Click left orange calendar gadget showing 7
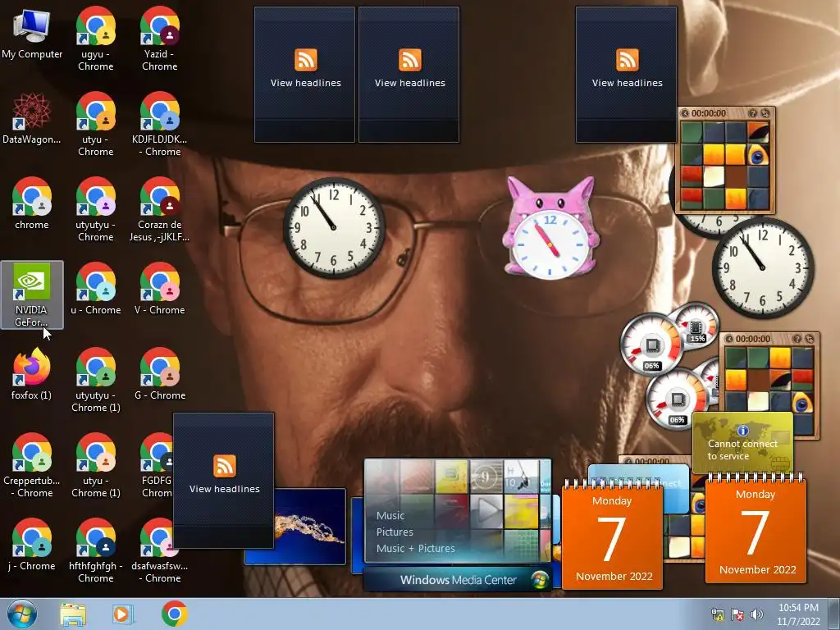 coord(612,535)
